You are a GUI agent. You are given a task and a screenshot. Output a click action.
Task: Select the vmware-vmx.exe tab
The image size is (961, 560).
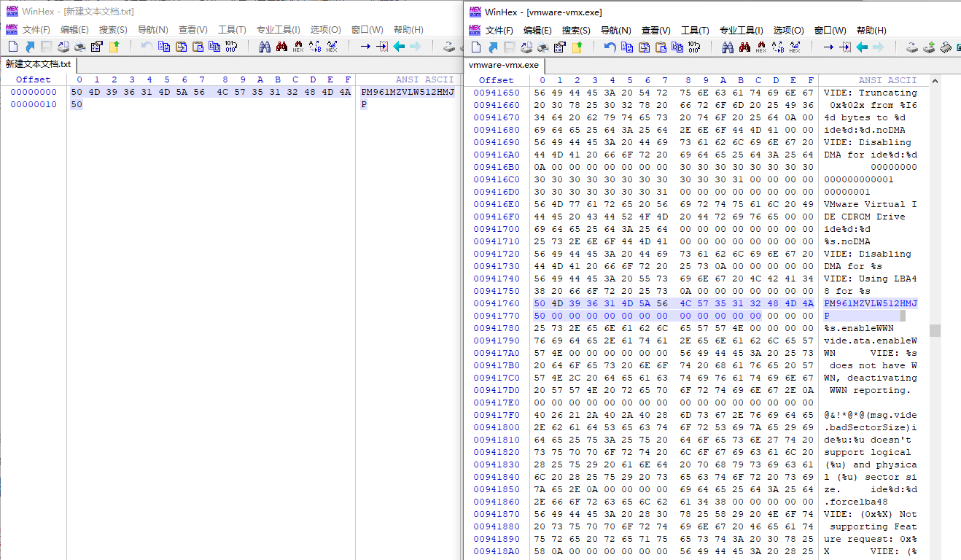click(x=504, y=65)
